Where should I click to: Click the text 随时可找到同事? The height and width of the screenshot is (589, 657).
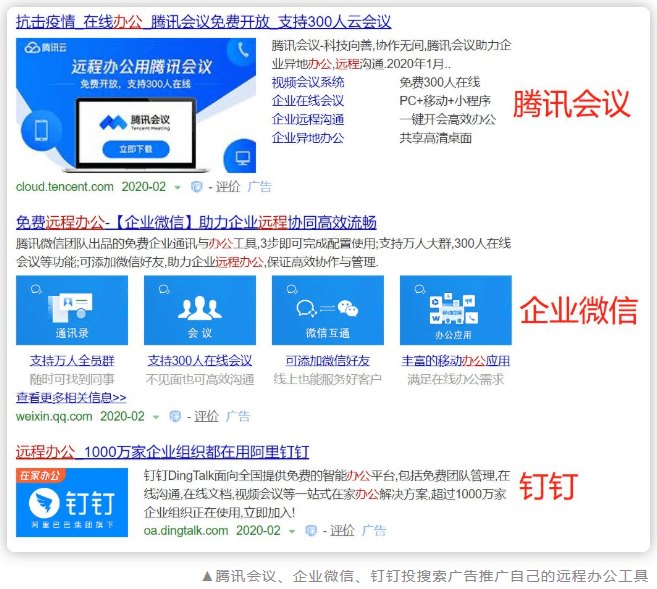[72, 379]
